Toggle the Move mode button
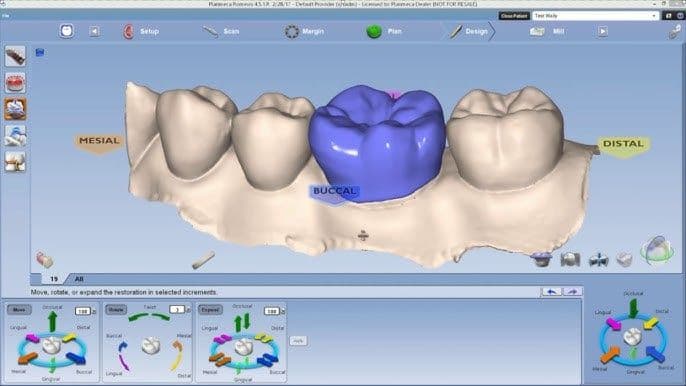 tap(19, 309)
